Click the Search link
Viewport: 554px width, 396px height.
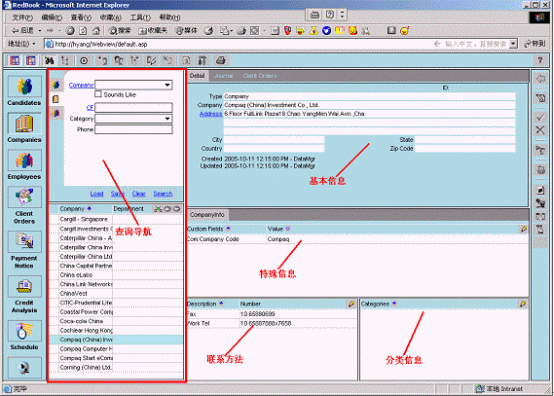[x=163, y=194]
